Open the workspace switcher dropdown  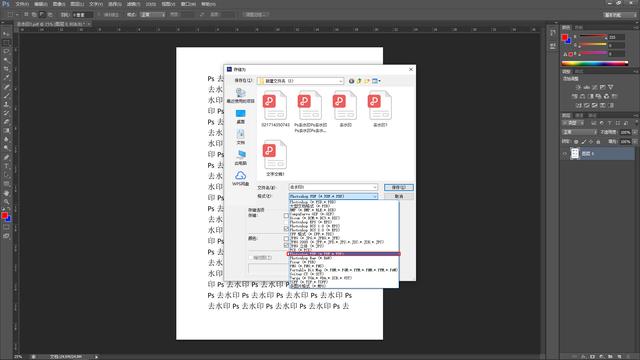pyautogui.click(x=620, y=15)
